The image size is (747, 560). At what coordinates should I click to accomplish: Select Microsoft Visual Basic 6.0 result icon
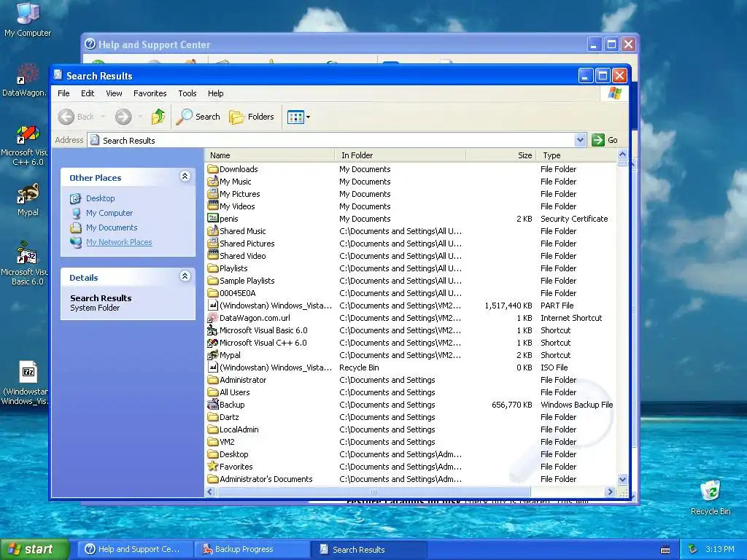[212, 330]
